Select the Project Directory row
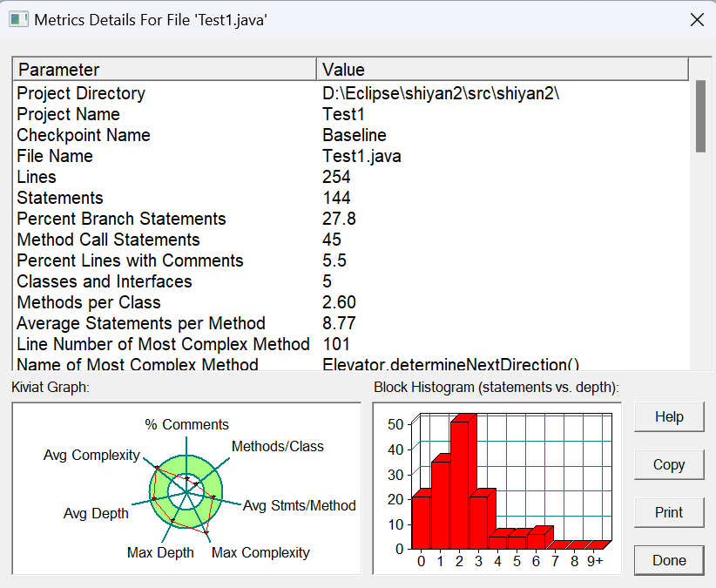 pyautogui.click(x=351, y=93)
